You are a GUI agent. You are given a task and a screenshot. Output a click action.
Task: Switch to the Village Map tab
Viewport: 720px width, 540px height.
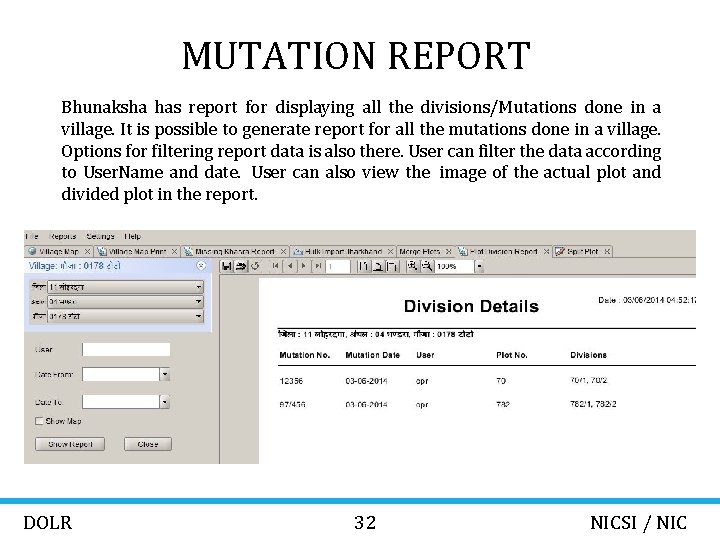click(58, 252)
